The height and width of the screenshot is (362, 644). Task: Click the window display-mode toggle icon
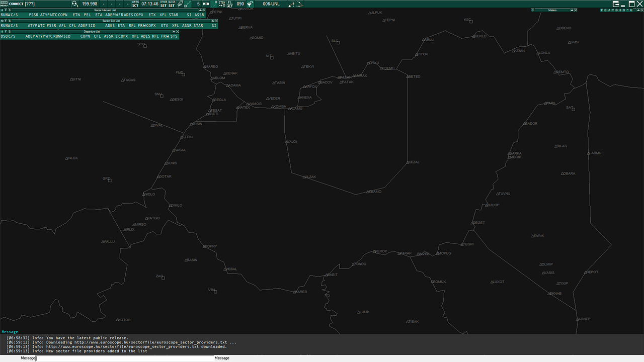pyautogui.click(x=617, y=4)
